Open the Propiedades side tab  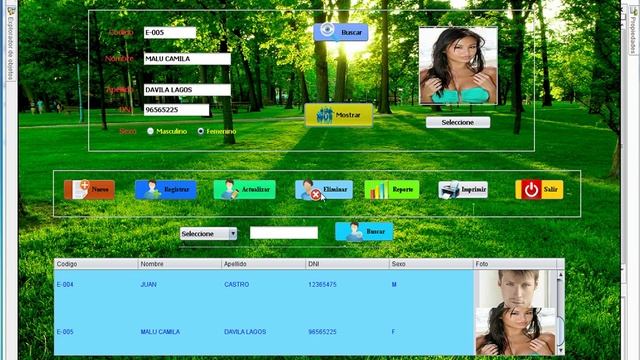(633, 31)
